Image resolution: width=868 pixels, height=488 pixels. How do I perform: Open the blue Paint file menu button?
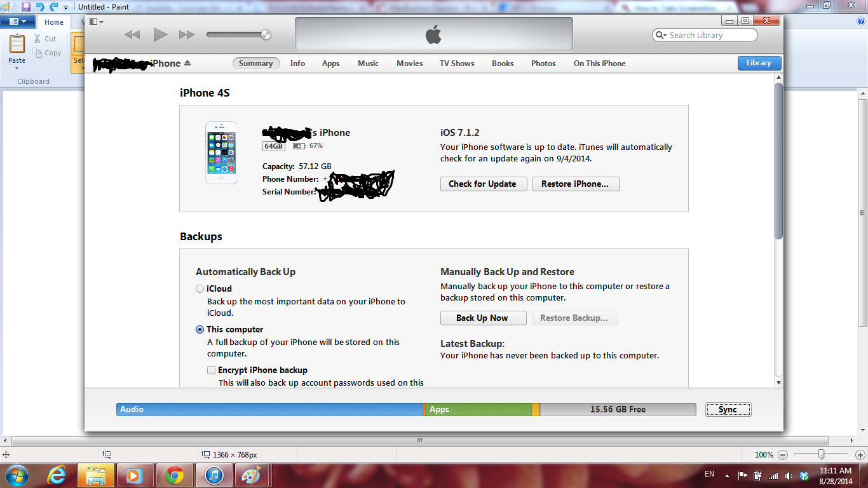coord(17,22)
